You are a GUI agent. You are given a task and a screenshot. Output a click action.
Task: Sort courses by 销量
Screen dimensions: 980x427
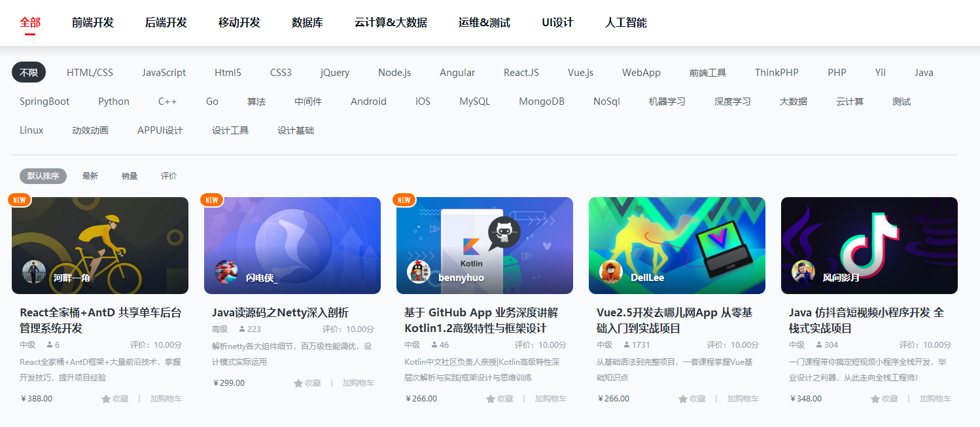tap(130, 176)
